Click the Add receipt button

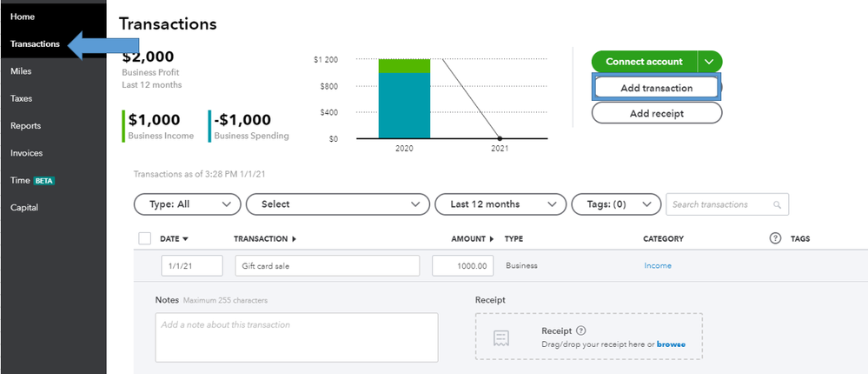click(x=656, y=113)
